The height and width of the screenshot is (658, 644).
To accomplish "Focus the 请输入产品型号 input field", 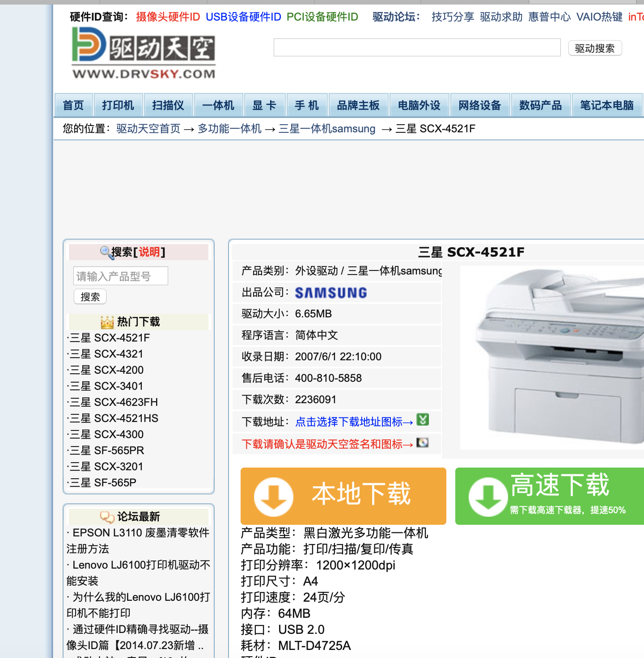I will point(121,276).
